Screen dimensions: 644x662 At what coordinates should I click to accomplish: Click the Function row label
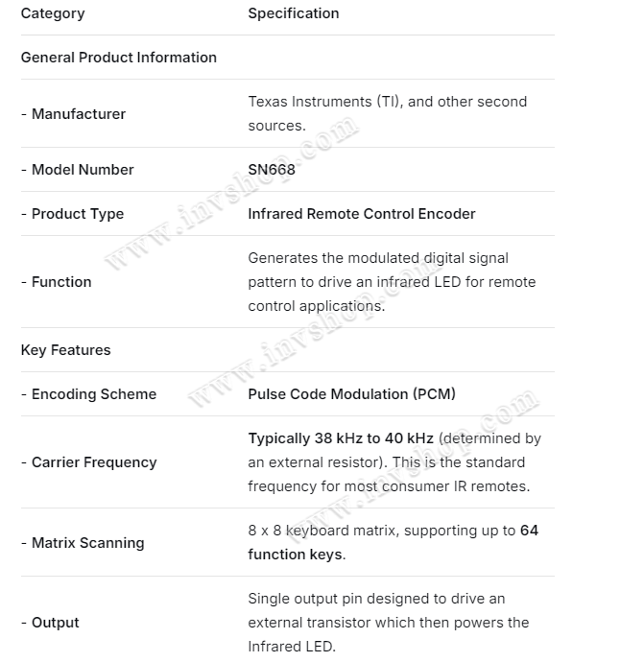[x=56, y=282]
